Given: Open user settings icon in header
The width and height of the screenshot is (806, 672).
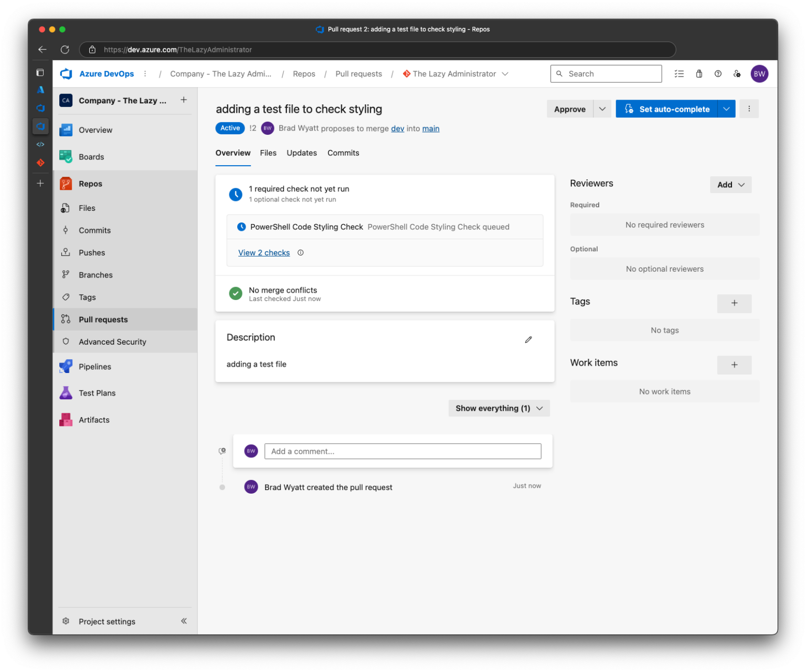Looking at the screenshot, I should (737, 74).
